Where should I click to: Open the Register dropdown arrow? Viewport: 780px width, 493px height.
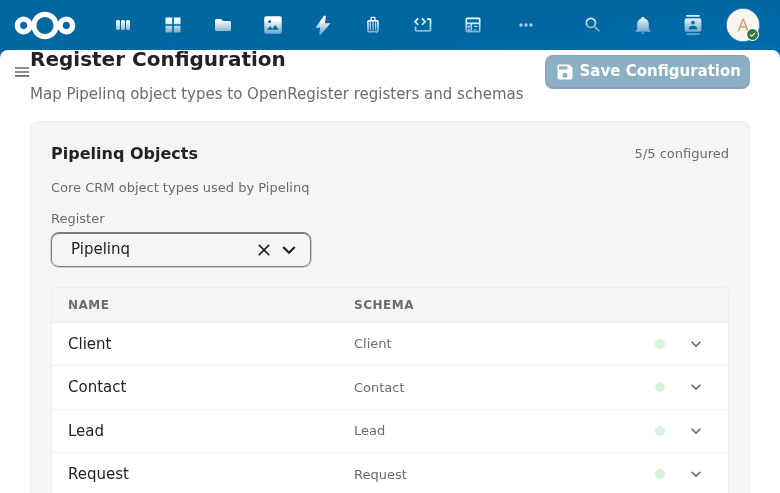[x=289, y=250]
